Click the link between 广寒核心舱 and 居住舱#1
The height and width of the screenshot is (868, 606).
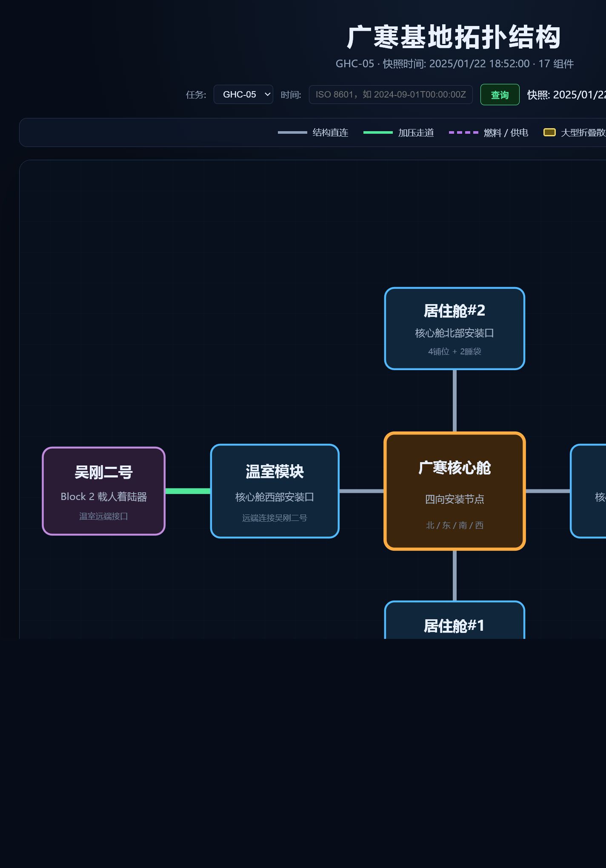454,575
